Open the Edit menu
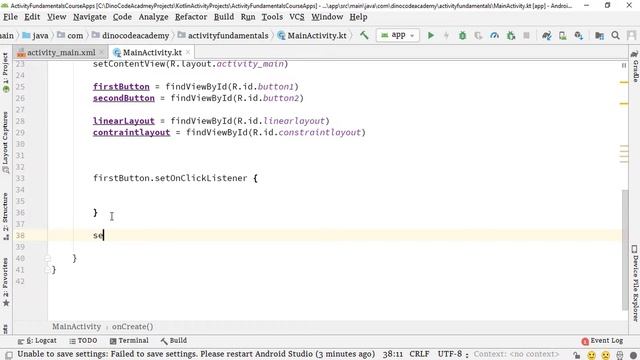Image resolution: width=640 pixels, height=360 pixels. (32, 17)
